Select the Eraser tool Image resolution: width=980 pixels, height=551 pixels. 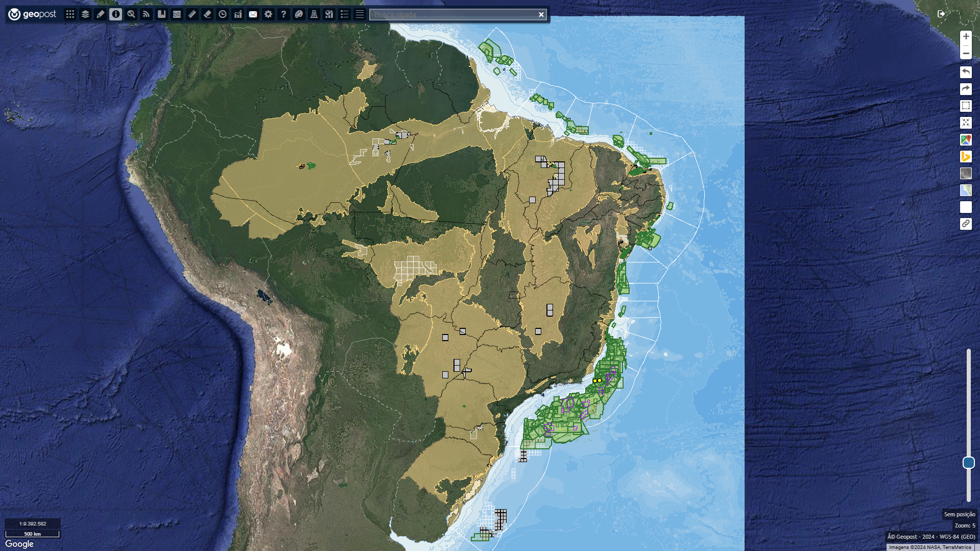coord(207,14)
